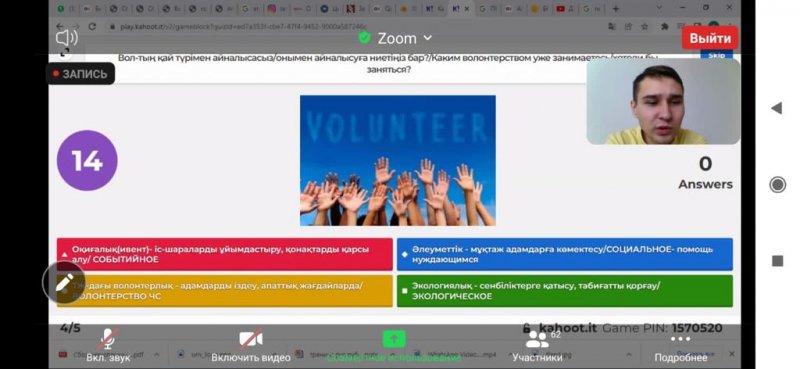Tap the speaker audio icon
This screenshot has width=800, height=369.
[66, 38]
